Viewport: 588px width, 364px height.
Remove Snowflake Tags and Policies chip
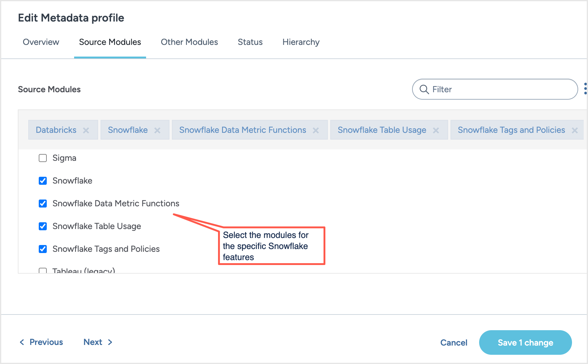coord(575,130)
